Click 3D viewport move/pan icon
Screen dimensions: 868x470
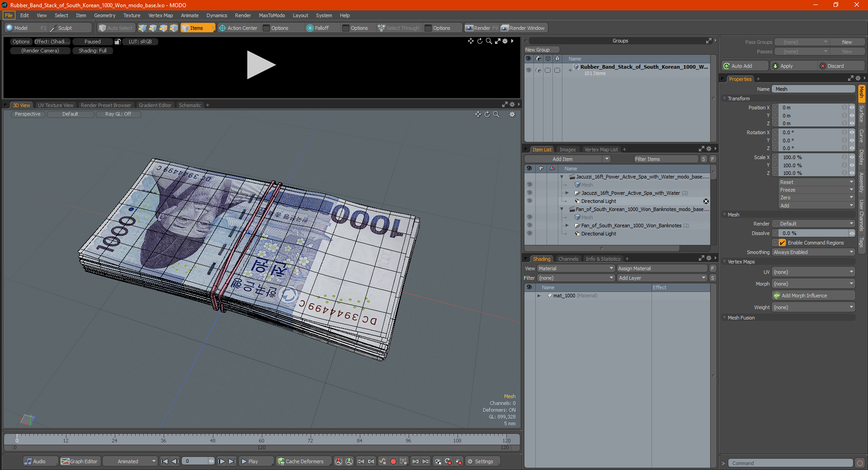(x=478, y=114)
